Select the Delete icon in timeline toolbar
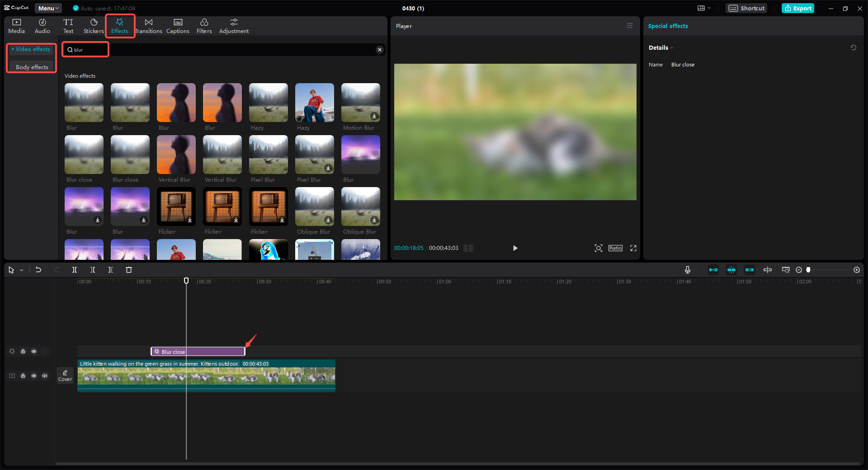Image resolution: width=868 pixels, height=470 pixels. [x=129, y=270]
